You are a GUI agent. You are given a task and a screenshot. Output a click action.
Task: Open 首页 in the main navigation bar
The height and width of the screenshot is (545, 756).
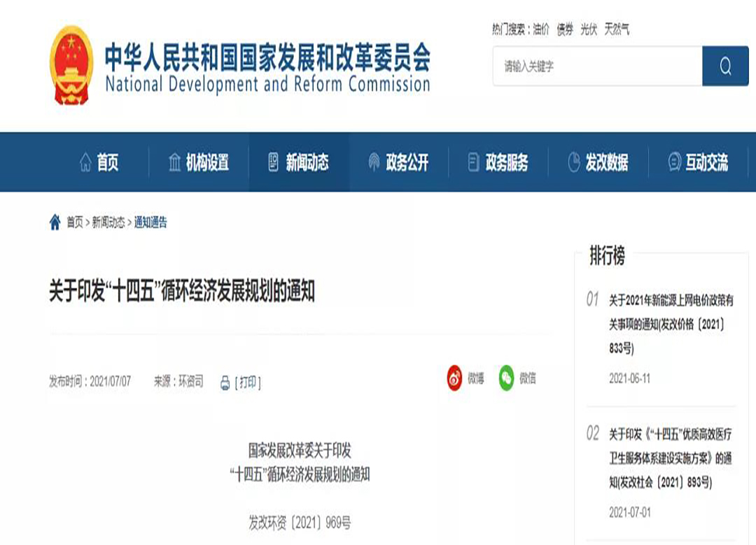(x=99, y=162)
